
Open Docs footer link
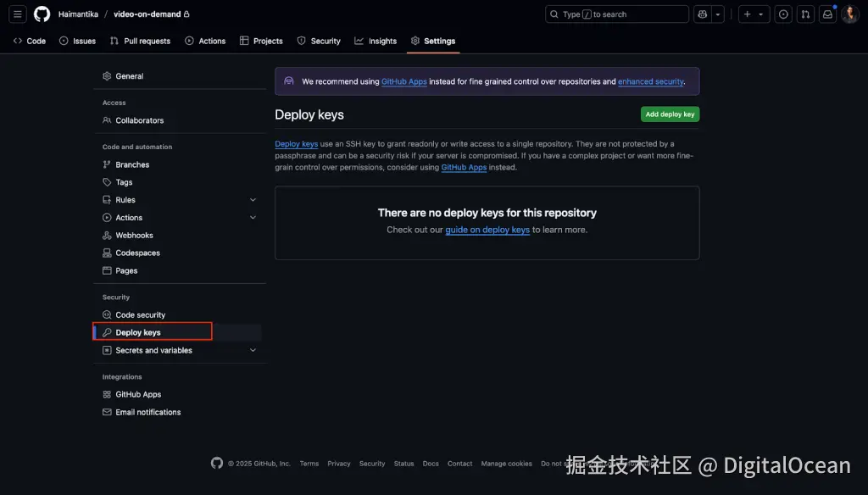[431, 464]
